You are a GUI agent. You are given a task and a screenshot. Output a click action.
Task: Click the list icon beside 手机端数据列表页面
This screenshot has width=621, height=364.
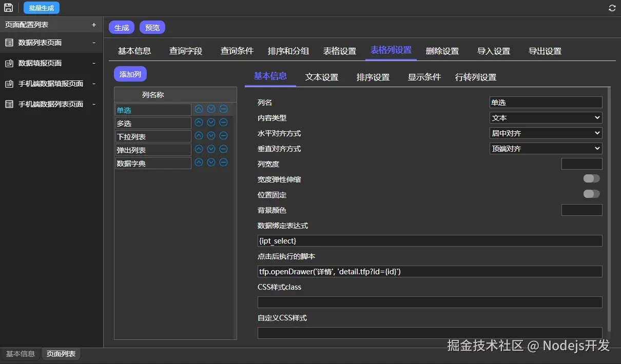click(9, 104)
